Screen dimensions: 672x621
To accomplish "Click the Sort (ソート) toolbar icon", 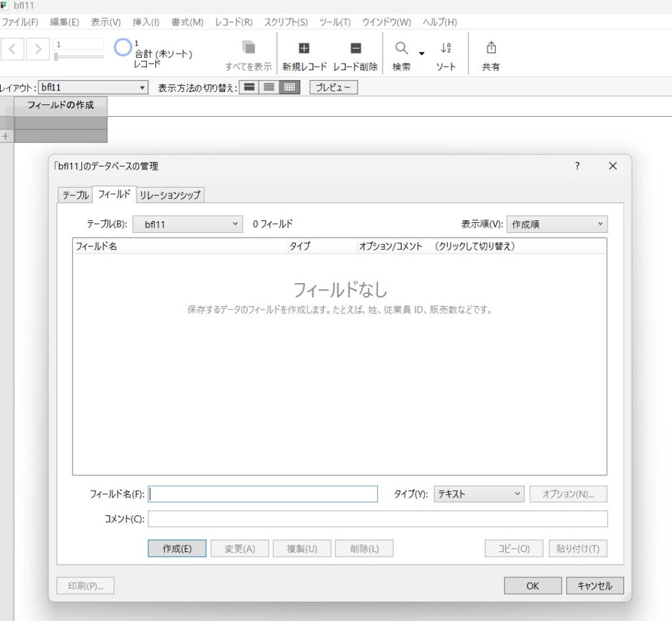I will point(446,49).
